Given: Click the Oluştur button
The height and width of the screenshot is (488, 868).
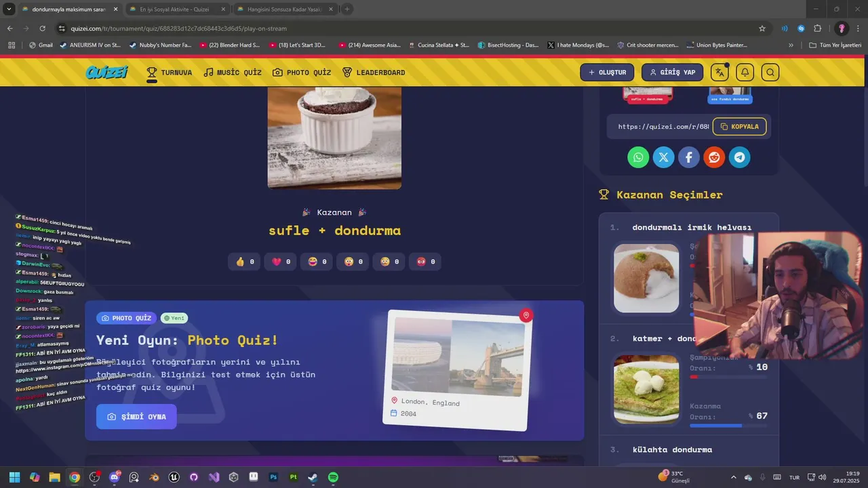Looking at the screenshot, I should pos(607,72).
